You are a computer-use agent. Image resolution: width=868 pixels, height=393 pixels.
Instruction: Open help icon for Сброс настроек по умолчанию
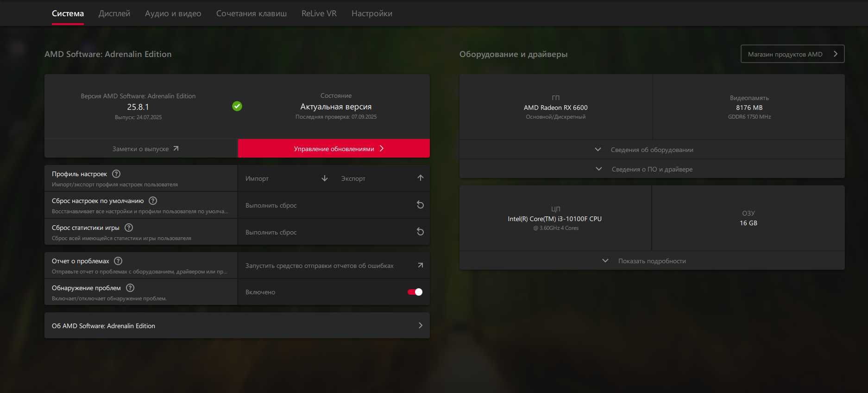pyautogui.click(x=153, y=201)
